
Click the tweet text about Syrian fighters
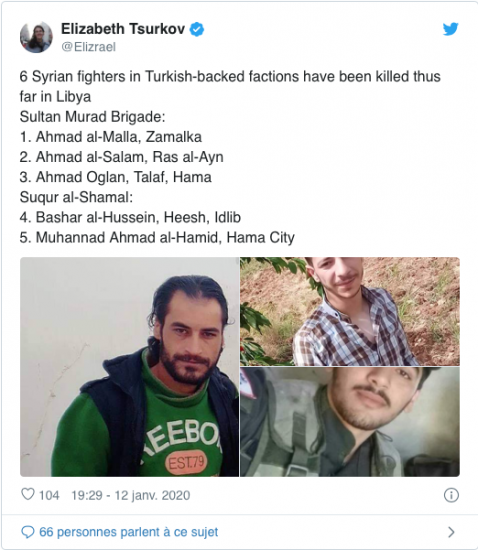(x=230, y=86)
